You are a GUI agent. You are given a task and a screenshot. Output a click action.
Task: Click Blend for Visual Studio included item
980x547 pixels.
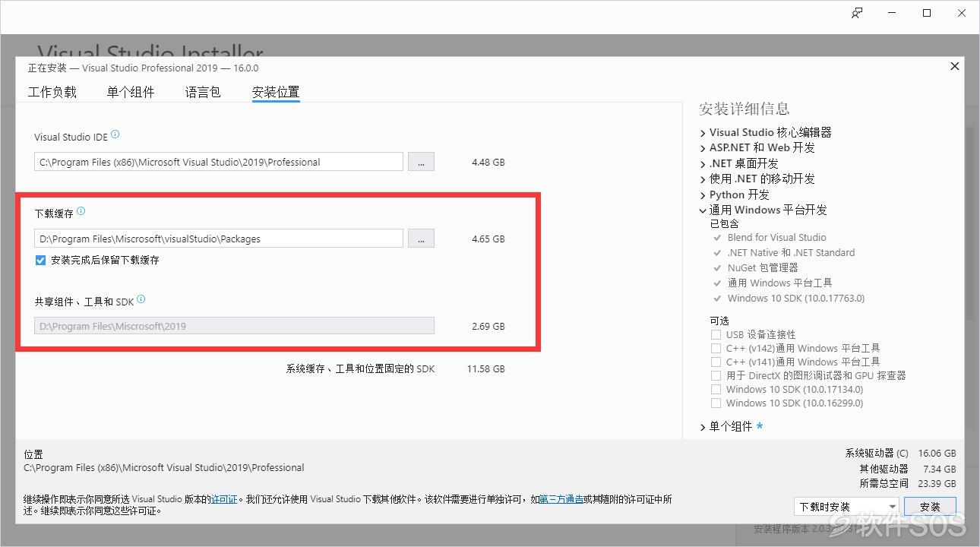(x=776, y=237)
